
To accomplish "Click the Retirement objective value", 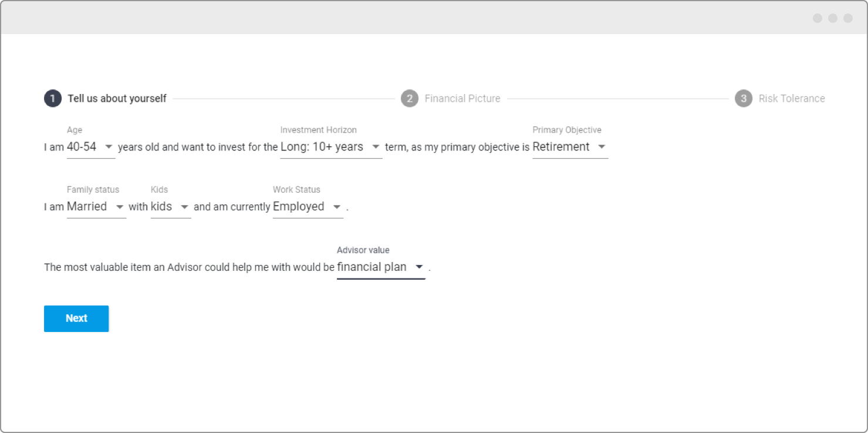I will click(x=561, y=147).
